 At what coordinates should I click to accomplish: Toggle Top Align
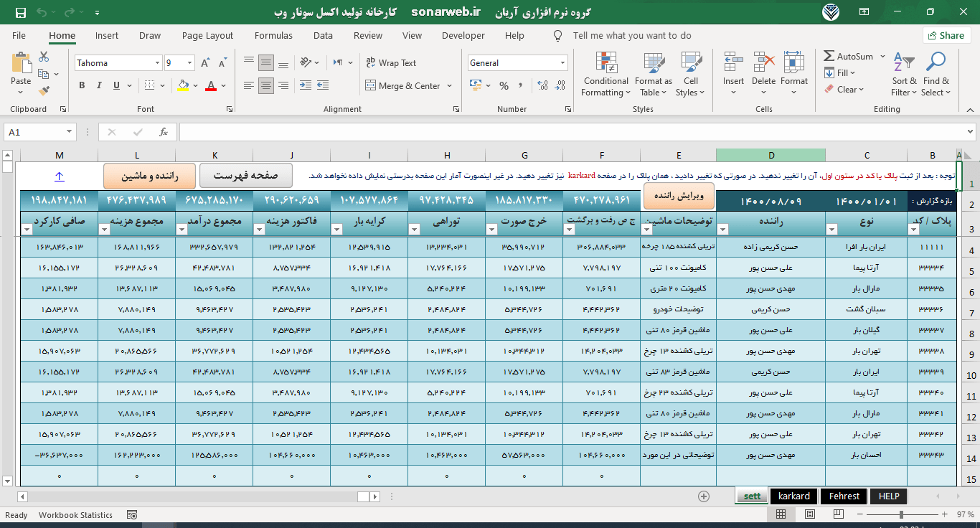[x=250, y=63]
